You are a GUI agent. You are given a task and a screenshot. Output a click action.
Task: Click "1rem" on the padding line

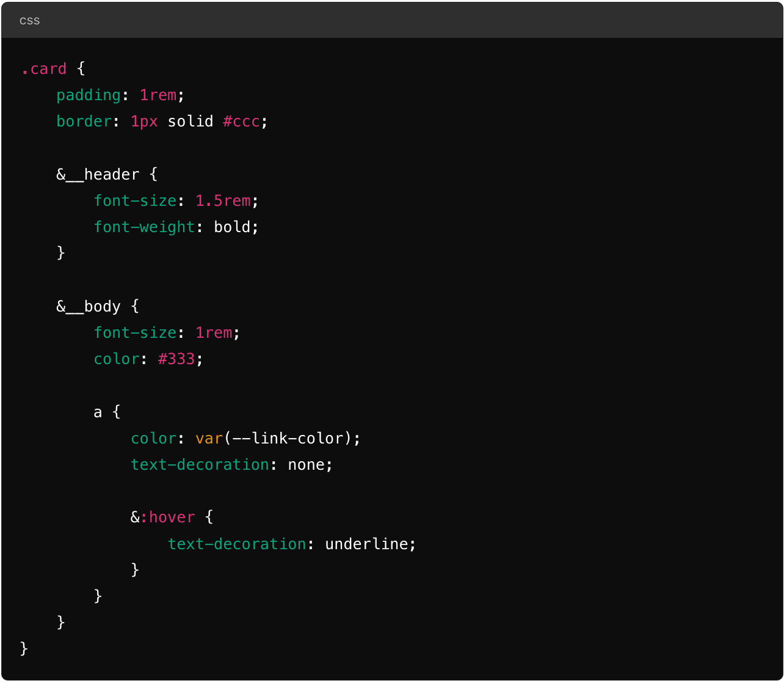[x=158, y=95]
